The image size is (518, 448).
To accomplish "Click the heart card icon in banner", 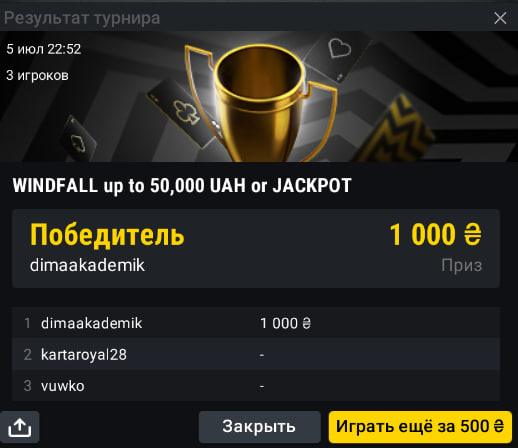I will click(339, 48).
